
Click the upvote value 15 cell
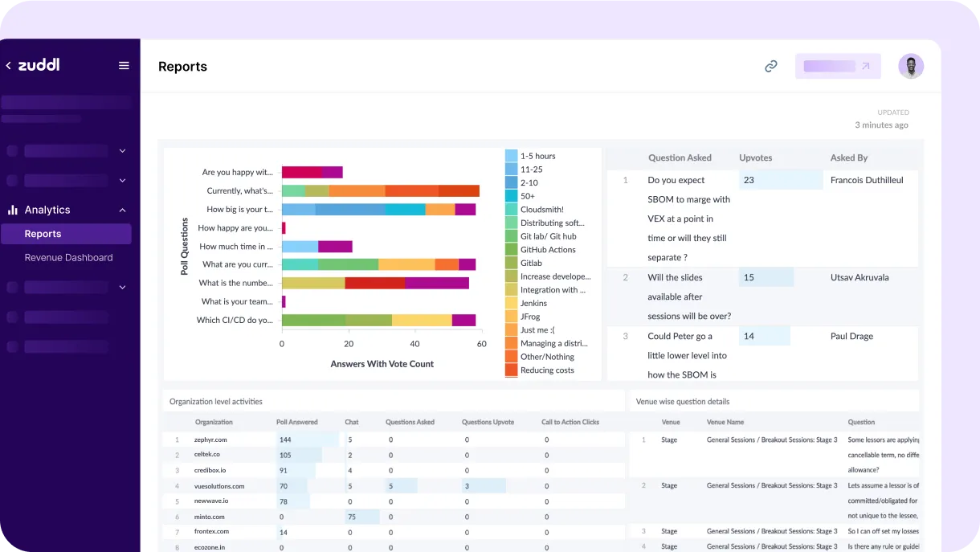(x=766, y=277)
